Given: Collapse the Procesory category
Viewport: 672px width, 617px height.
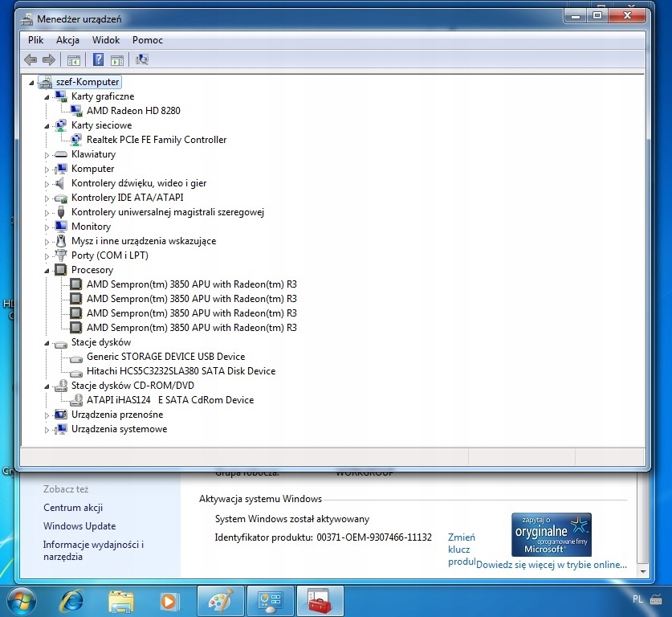Looking at the screenshot, I should point(47,271).
